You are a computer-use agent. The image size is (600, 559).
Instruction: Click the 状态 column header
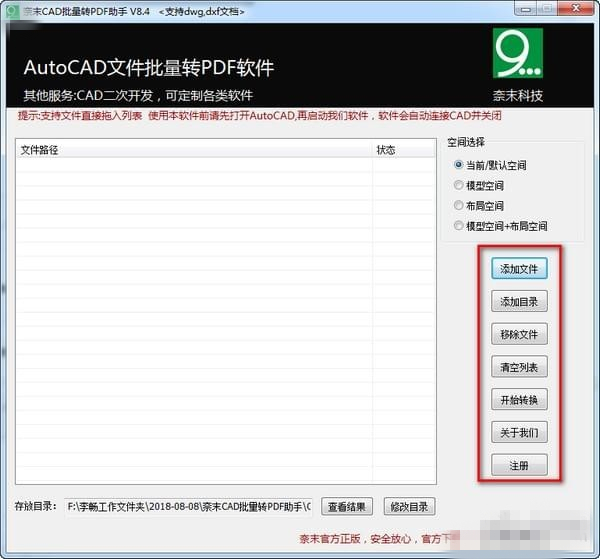pyautogui.click(x=404, y=150)
